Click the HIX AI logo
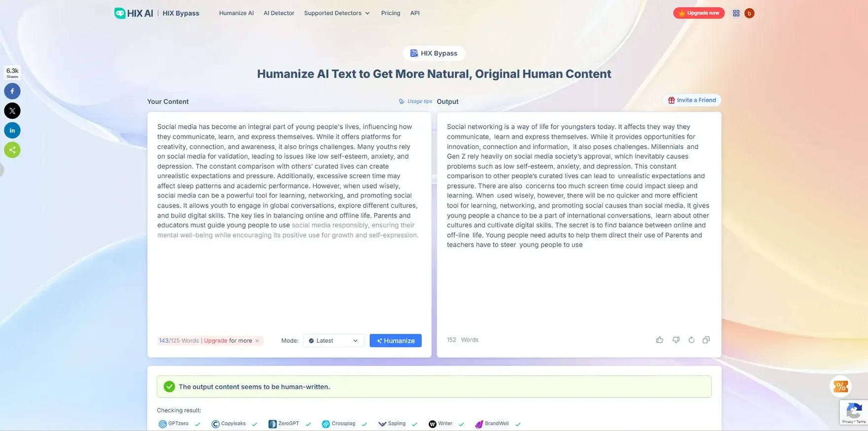 134,13
